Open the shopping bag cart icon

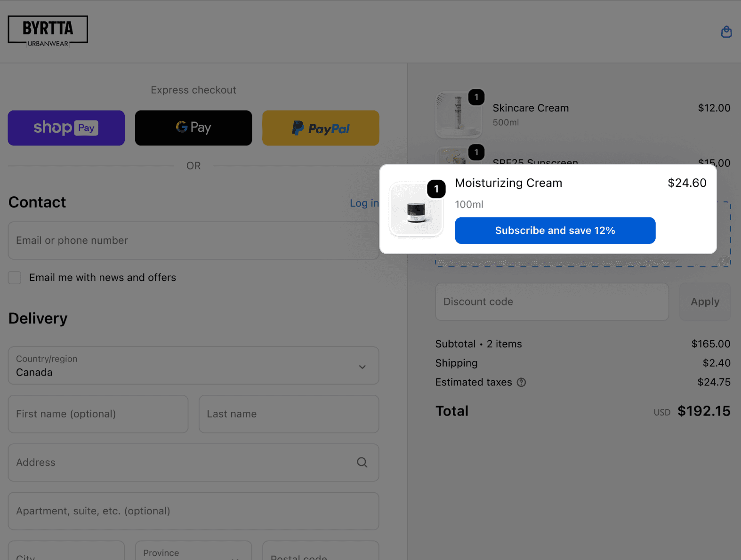point(726,32)
